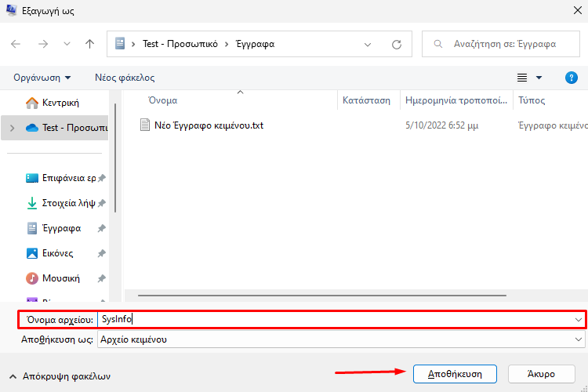
Task: Click the pin icon beside Μουσική
Action: pos(102,278)
